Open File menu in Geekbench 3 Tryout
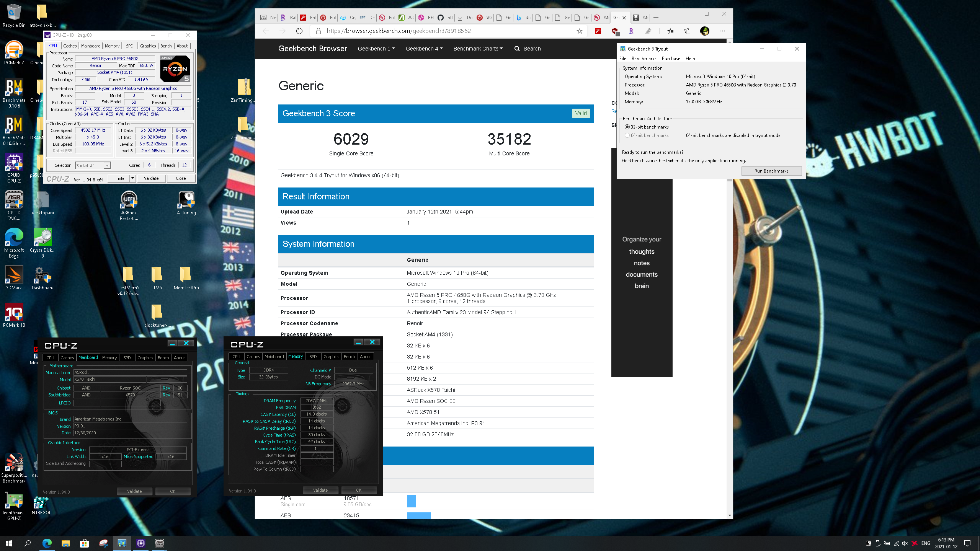 [623, 59]
